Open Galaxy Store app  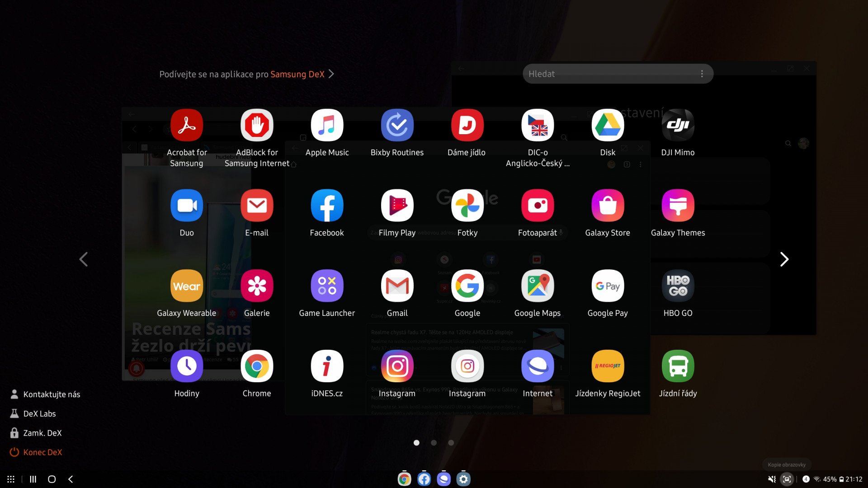click(x=607, y=206)
